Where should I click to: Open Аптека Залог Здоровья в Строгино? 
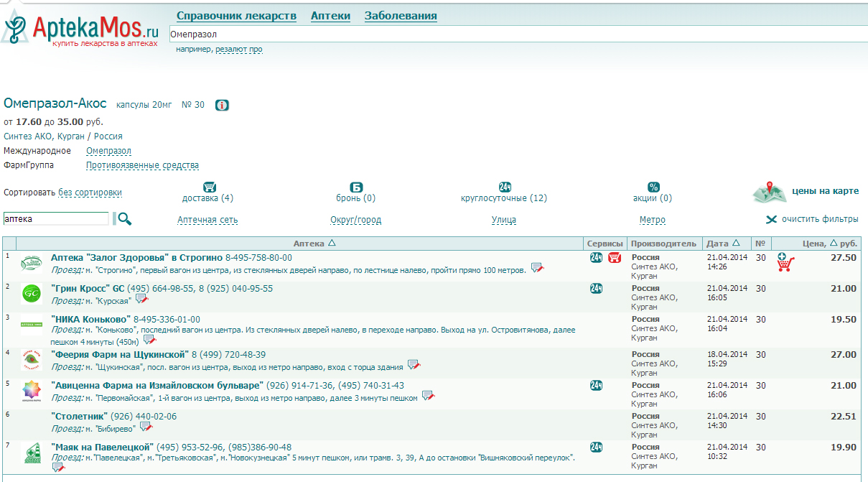[x=137, y=257]
